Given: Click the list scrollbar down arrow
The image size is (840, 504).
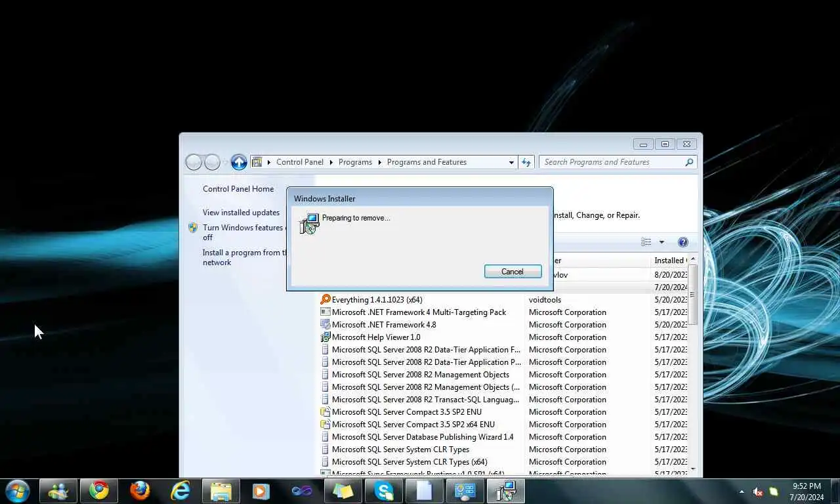Looking at the screenshot, I should (693, 469).
